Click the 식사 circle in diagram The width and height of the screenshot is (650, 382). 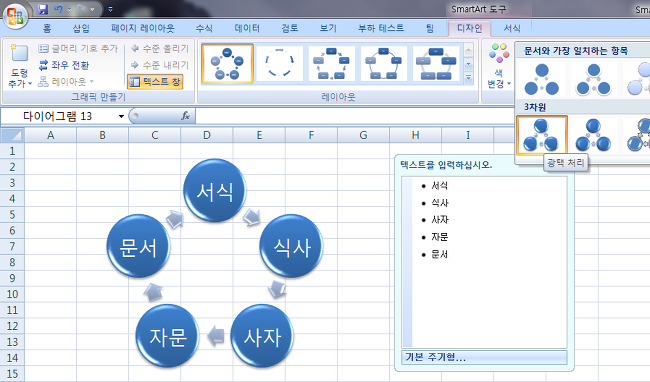tap(291, 246)
